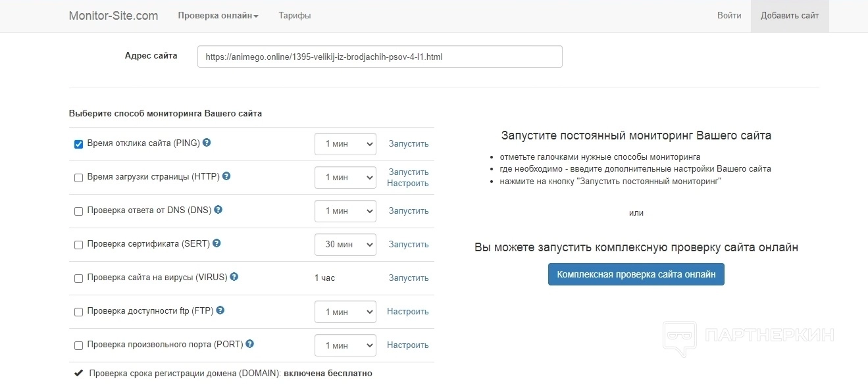868x392 pixels.
Task: Show help for arbitrary PORT check
Action: [x=250, y=344]
